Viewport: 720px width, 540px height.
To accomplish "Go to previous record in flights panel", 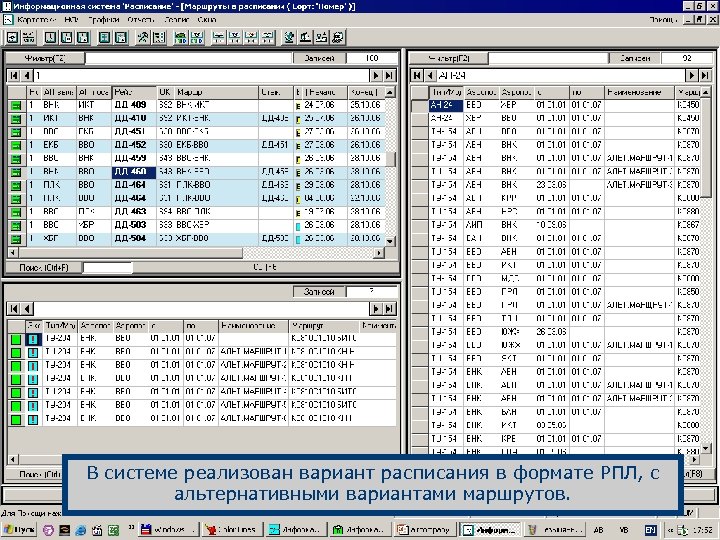I will pos(27,75).
